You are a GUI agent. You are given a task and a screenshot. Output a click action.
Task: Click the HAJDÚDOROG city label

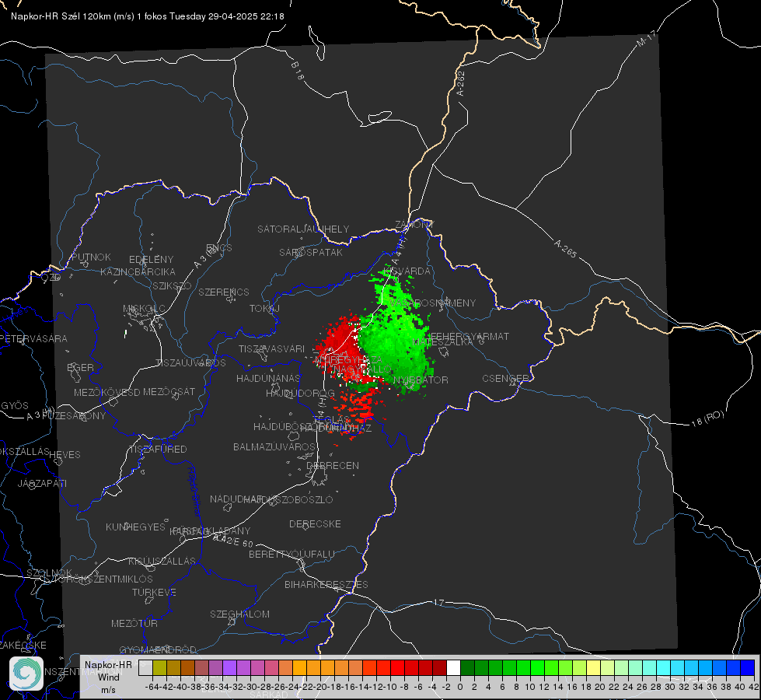[x=300, y=393]
